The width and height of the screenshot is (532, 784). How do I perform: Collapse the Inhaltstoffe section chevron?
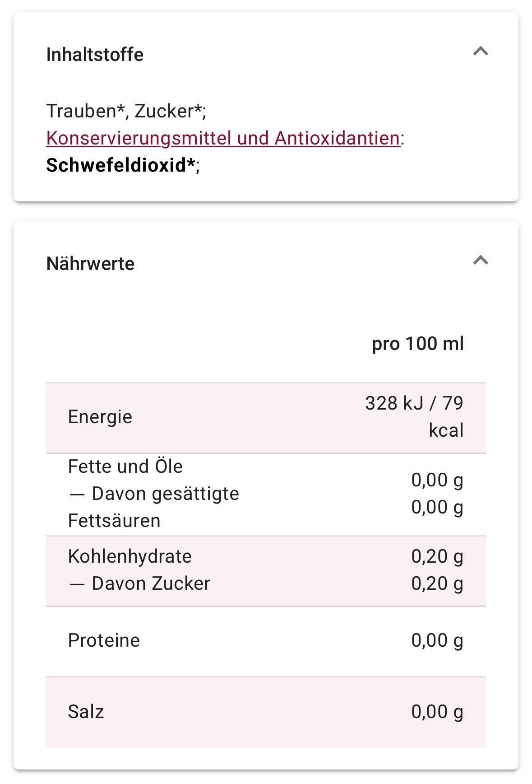(481, 51)
